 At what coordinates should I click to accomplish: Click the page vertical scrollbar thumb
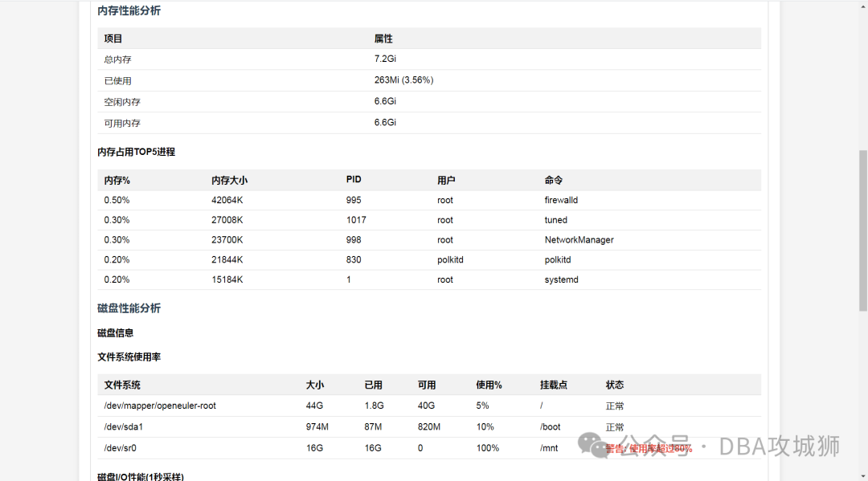[x=863, y=230]
